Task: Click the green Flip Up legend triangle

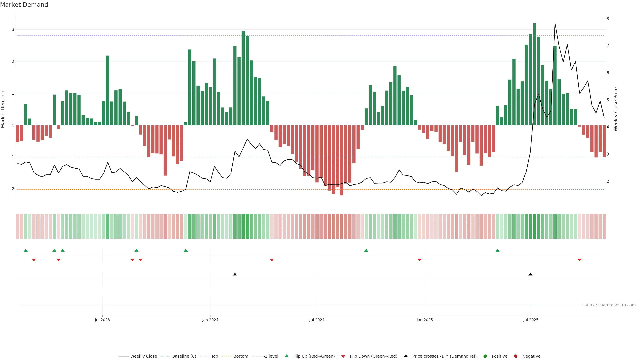Action: (x=287, y=356)
